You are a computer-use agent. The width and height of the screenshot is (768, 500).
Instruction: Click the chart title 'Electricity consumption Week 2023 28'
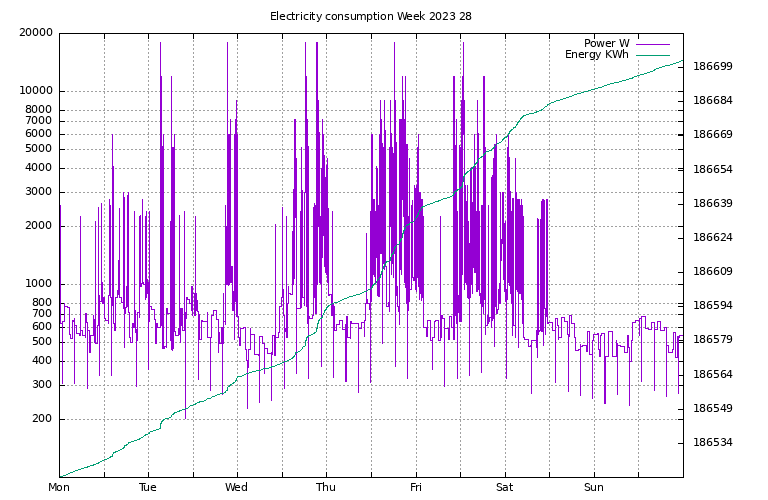click(x=371, y=16)
